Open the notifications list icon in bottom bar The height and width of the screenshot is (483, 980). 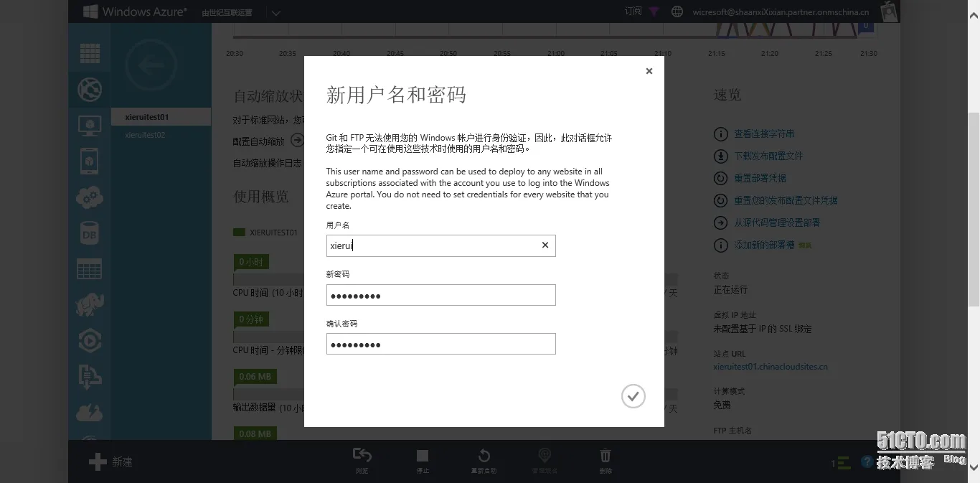842,463
